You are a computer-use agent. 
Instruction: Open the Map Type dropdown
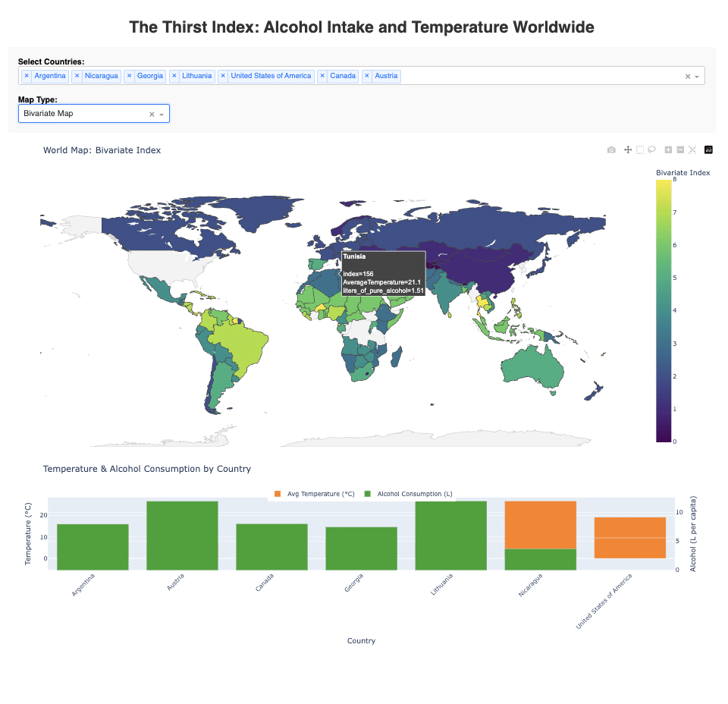[161, 114]
